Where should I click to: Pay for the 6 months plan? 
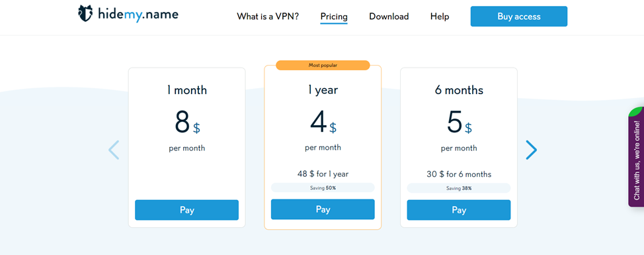point(459,210)
